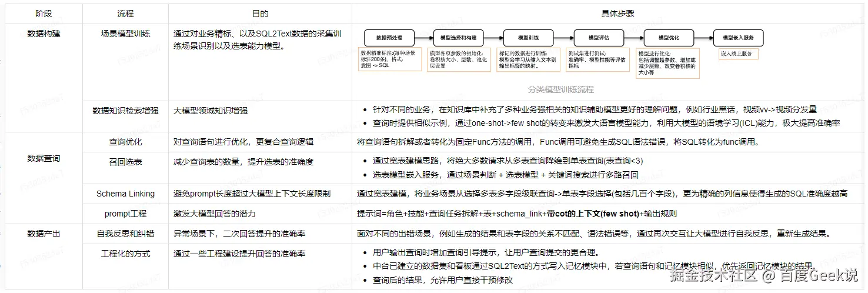
Task: Click the '数据预处理' flowchart box
Action: pyautogui.click(x=389, y=38)
